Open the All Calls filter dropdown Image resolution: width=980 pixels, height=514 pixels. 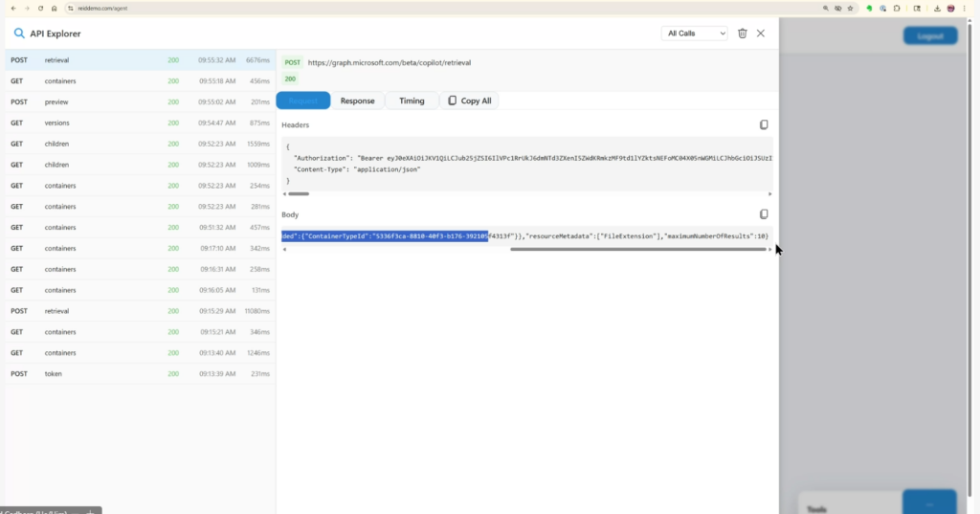(x=694, y=34)
